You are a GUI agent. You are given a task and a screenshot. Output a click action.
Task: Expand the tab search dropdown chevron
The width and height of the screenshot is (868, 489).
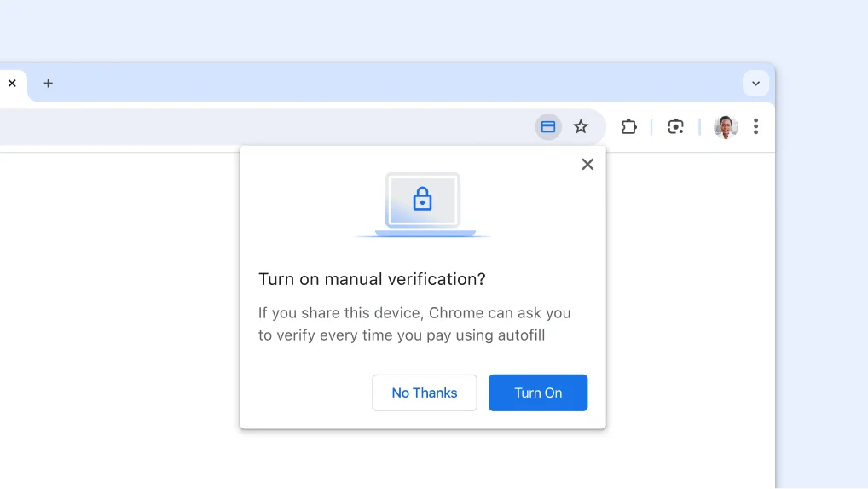point(755,84)
